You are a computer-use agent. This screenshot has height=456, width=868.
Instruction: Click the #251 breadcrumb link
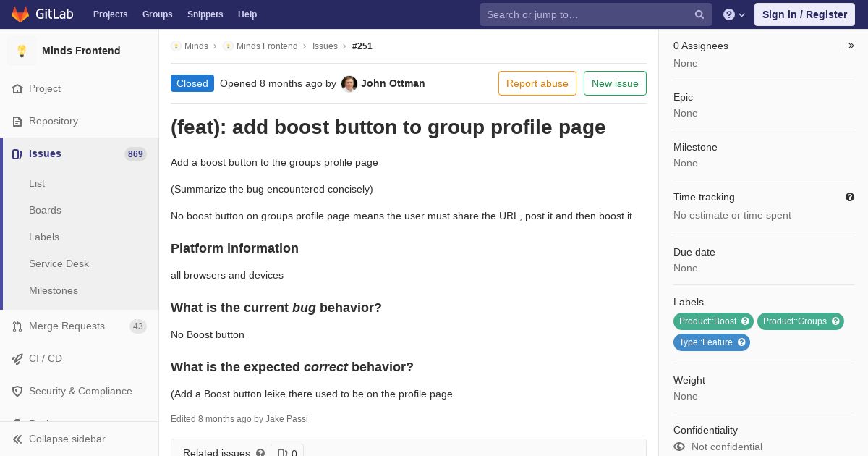362,46
